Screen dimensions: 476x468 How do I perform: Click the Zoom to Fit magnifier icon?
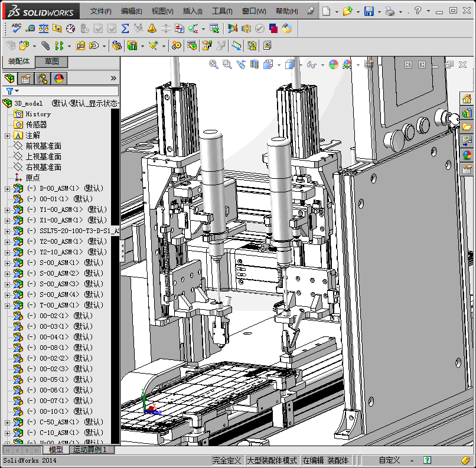pos(214,64)
